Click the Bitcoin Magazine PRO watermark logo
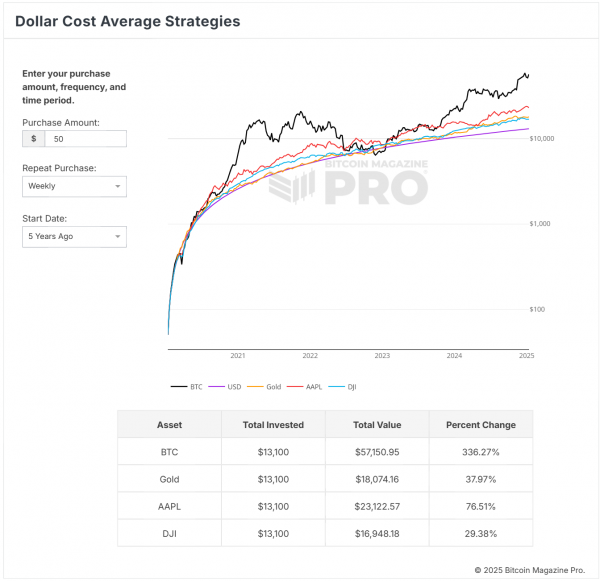Viewport: 600px width, 581px height. pos(348,182)
